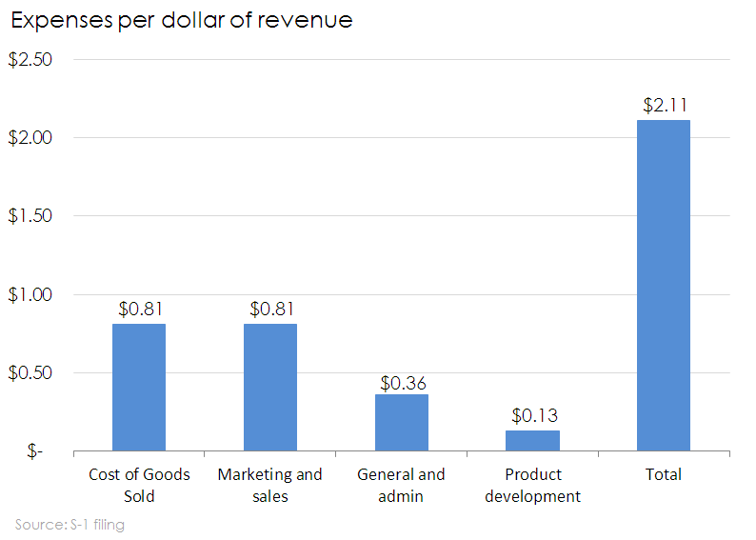
Task: Select the chart title 'Expenses per dollar of revenue'
Action: (181, 20)
